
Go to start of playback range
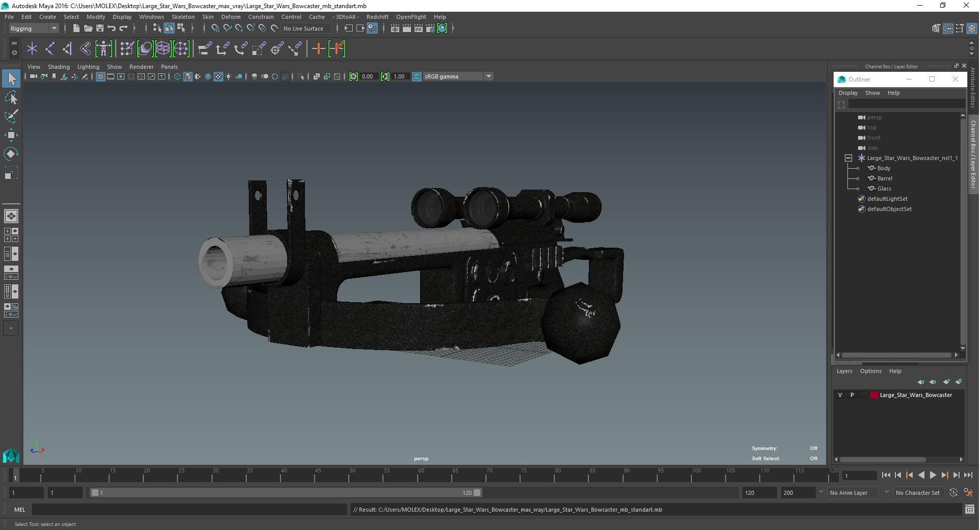[886, 475]
